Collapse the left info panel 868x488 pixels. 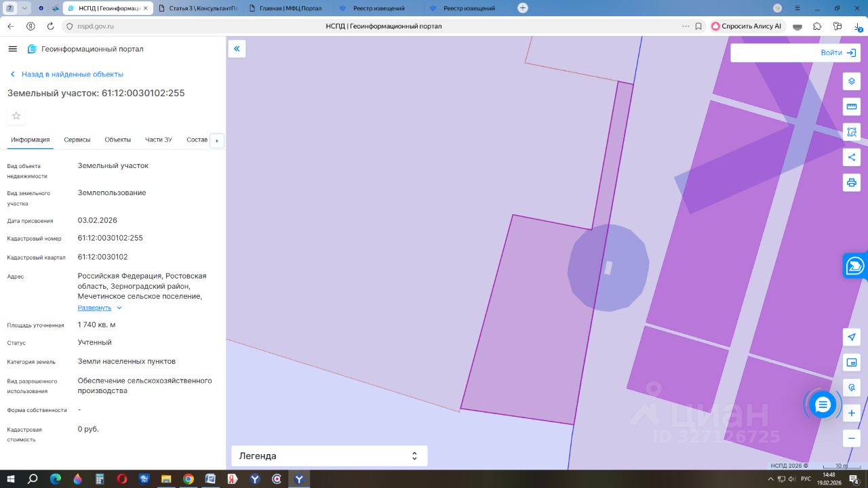[x=237, y=49]
